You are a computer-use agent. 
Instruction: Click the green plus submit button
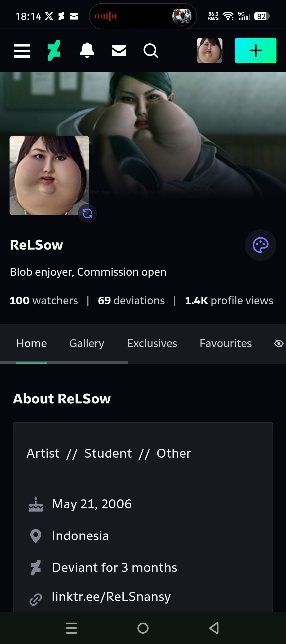(256, 50)
